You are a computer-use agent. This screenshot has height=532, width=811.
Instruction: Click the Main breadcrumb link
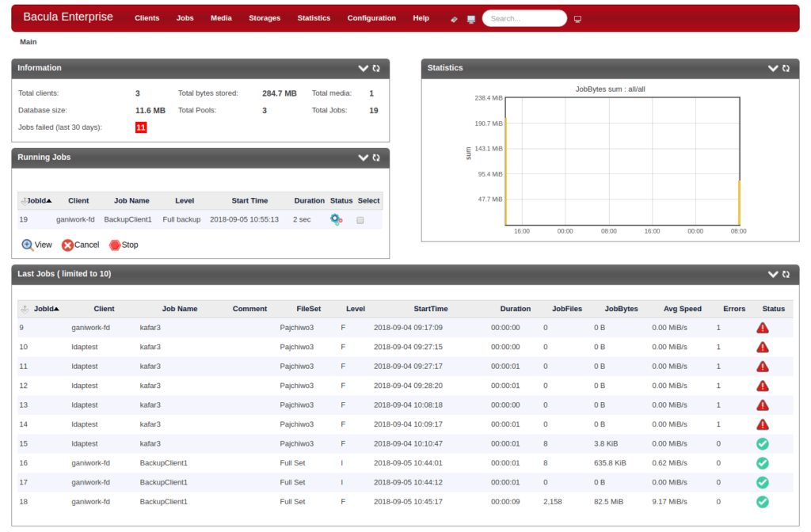(x=28, y=41)
